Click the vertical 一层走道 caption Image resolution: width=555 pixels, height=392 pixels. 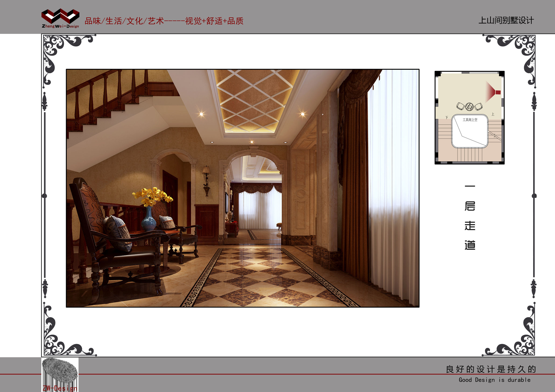pyautogui.click(x=470, y=217)
